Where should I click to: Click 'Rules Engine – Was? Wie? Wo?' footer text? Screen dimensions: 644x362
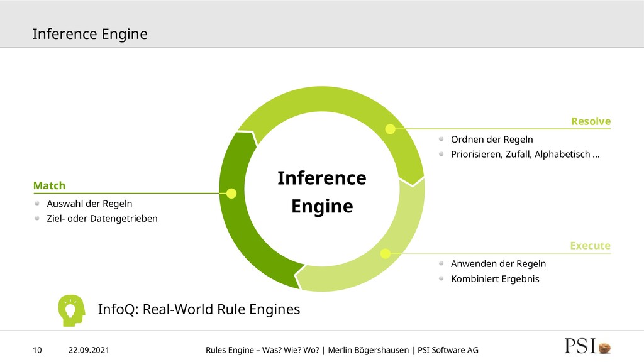(262, 350)
